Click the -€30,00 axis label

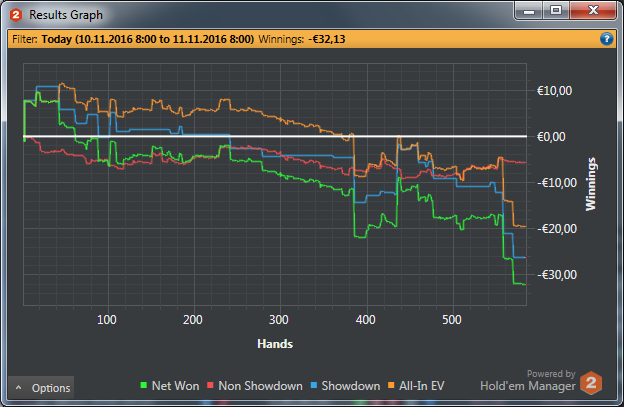click(x=557, y=275)
